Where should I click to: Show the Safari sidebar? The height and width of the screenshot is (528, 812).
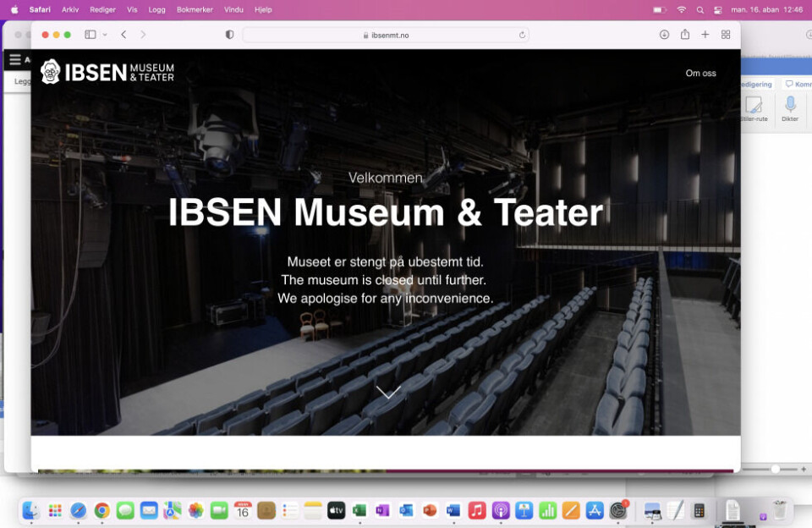(x=91, y=35)
